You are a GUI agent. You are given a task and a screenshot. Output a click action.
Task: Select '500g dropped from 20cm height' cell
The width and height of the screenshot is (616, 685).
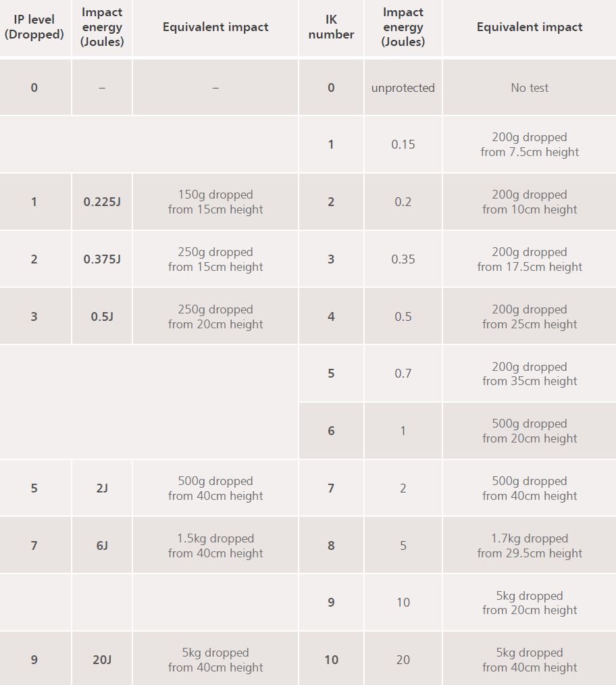pyautogui.click(x=530, y=431)
